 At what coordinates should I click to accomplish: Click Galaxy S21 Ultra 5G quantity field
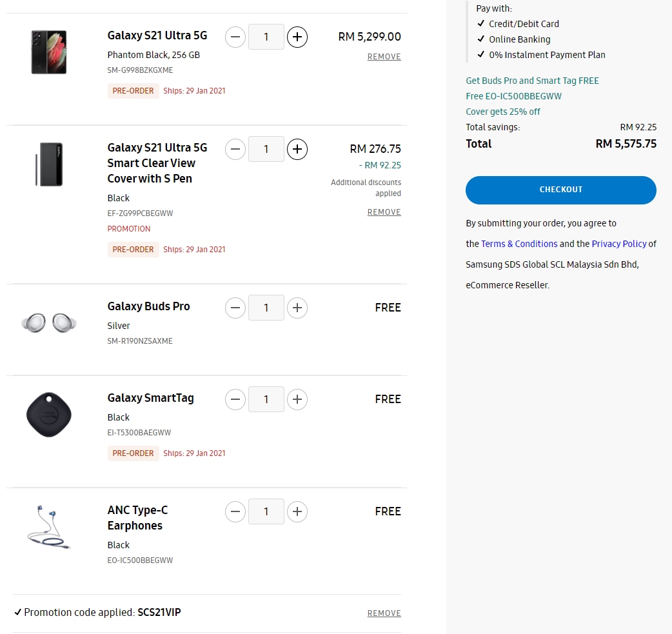[x=266, y=37]
